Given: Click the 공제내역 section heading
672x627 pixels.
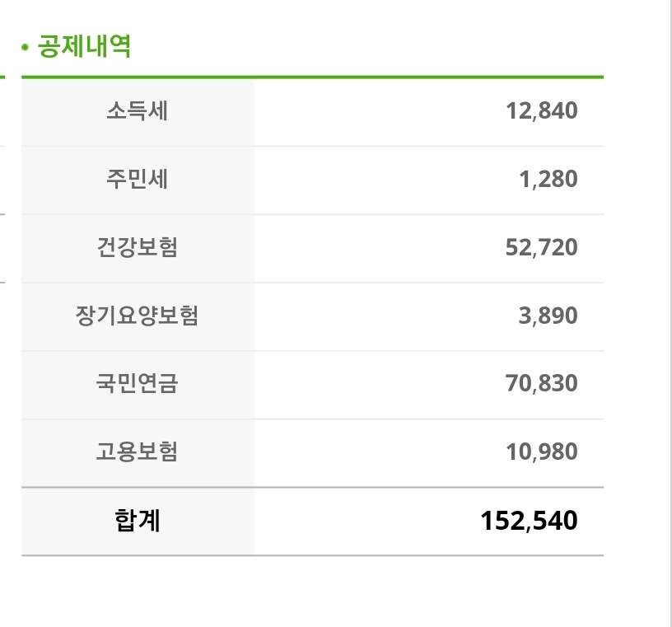Looking at the screenshot, I should pyautogui.click(x=84, y=47).
